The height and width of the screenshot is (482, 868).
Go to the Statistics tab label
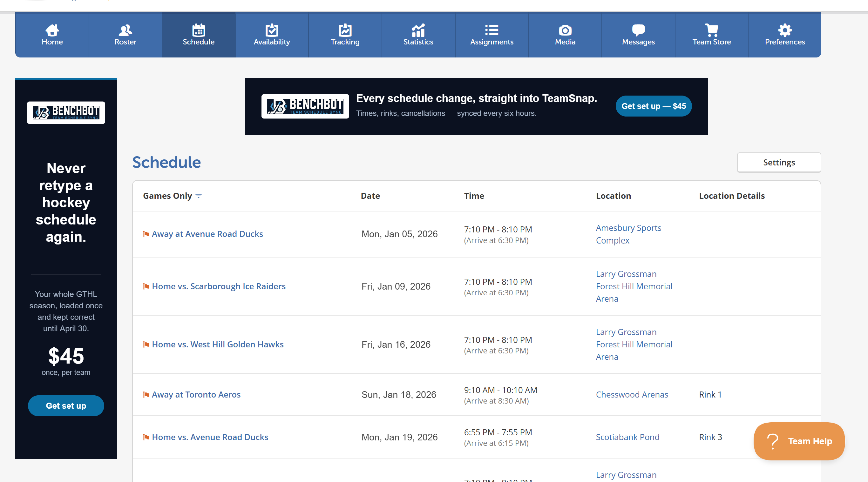click(418, 42)
